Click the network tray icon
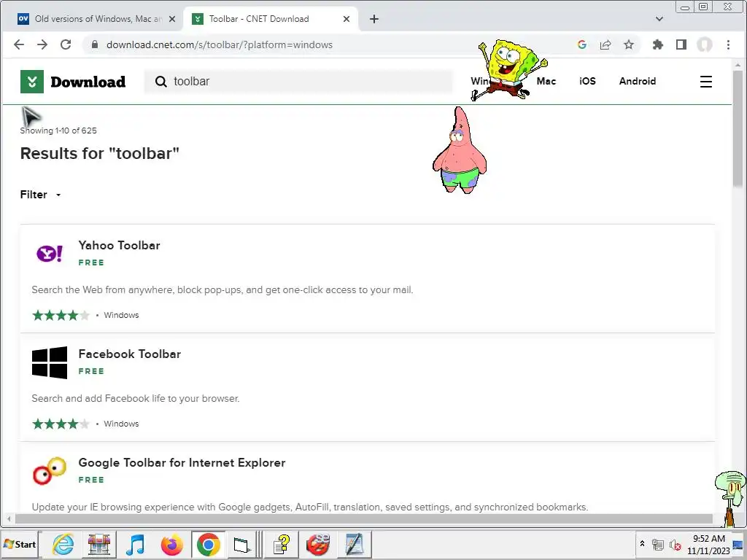 click(x=658, y=544)
